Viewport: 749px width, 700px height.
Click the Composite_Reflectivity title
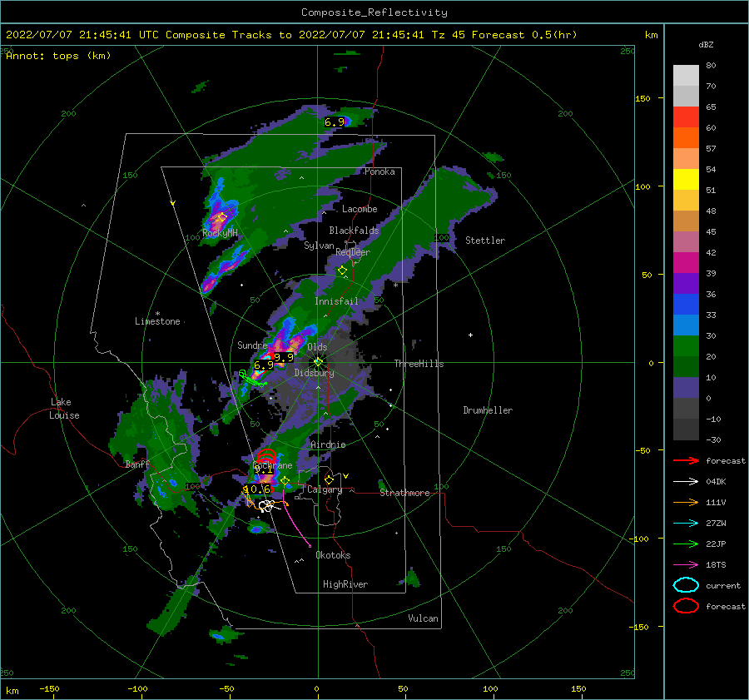pyautogui.click(x=374, y=12)
